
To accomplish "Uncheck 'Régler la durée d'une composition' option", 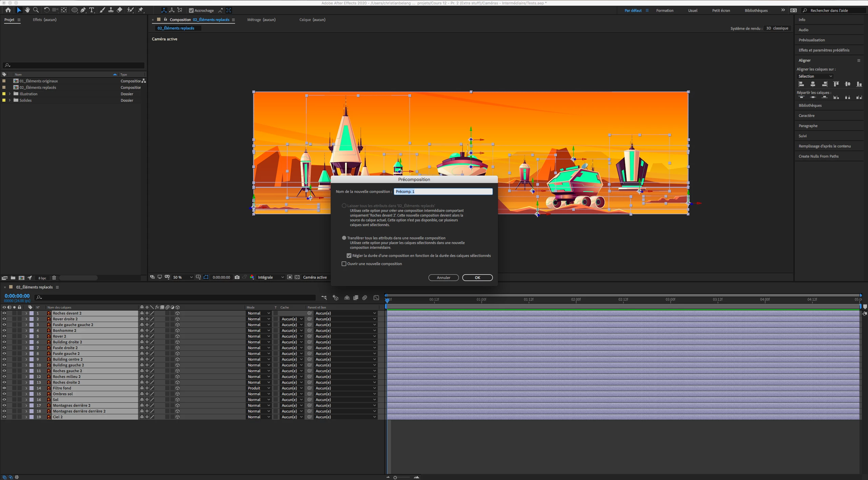I will coord(349,256).
